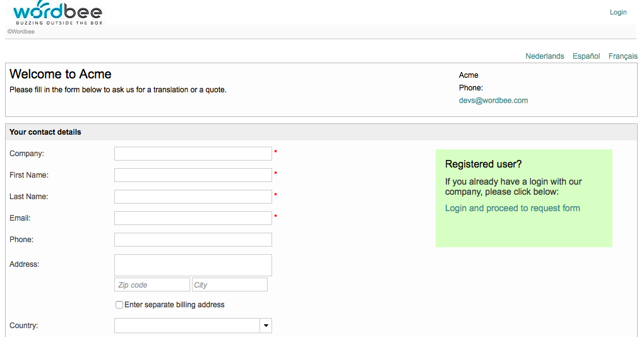Switch language to Nederlands
The image size is (644, 337).
(544, 56)
